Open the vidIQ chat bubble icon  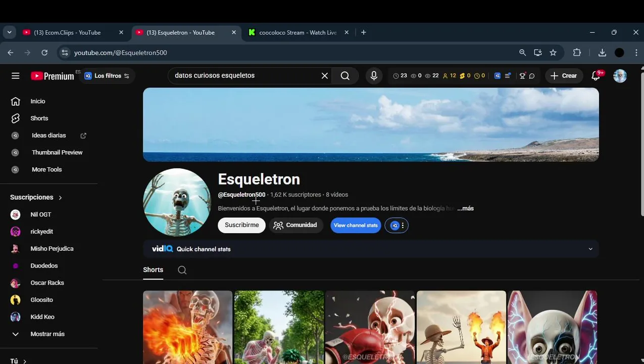532,76
